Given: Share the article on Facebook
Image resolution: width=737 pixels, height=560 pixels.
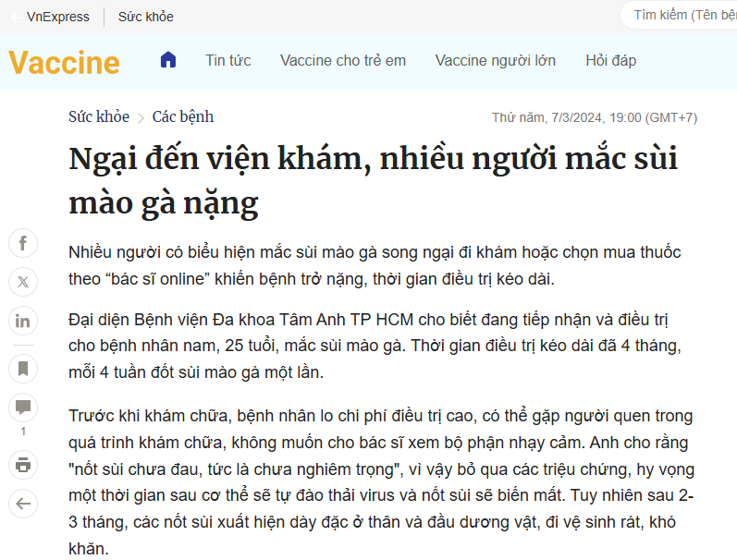Looking at the screenshot, I should 23,244.
